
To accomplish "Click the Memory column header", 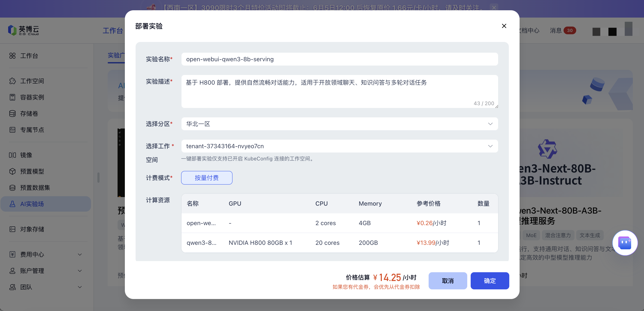I will point(370,203).
